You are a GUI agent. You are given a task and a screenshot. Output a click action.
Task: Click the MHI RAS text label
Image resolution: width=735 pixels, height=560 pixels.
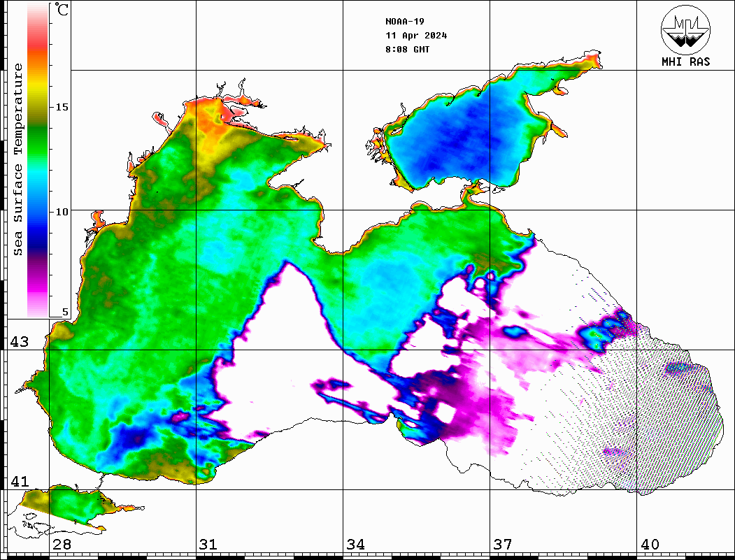(x=686, y=62)
